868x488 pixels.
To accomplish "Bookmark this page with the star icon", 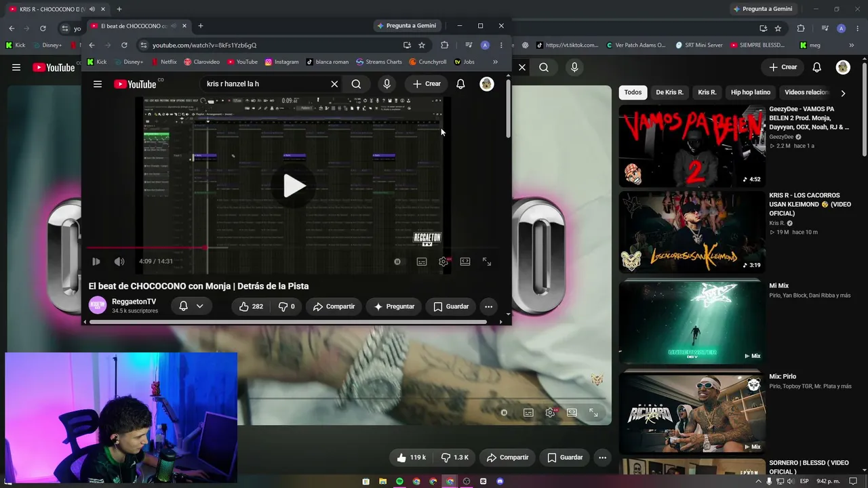I will tap(422, 45).
